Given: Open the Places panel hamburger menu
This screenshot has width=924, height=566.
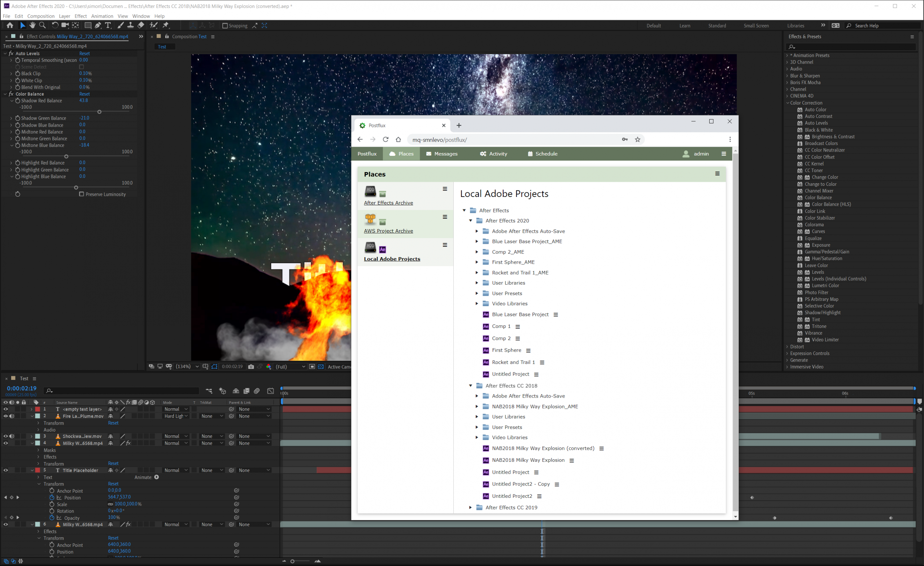Looking at the screenshot, I should point(718,174).
